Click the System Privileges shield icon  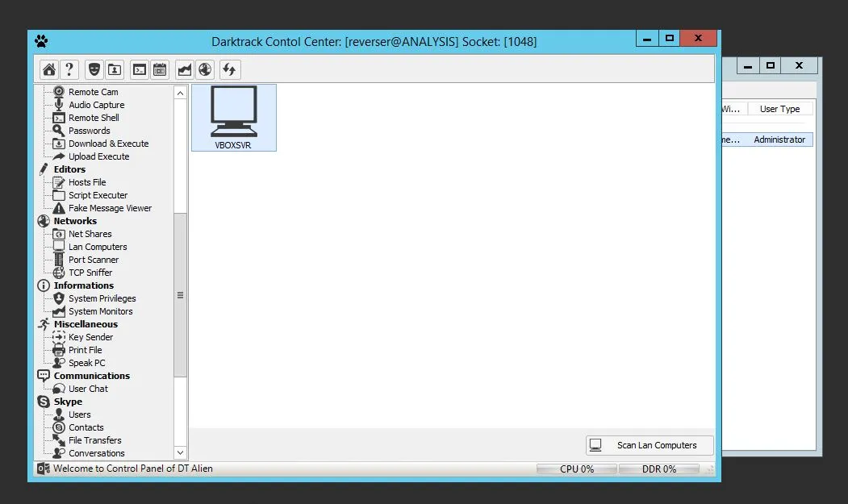click(59, 298)
